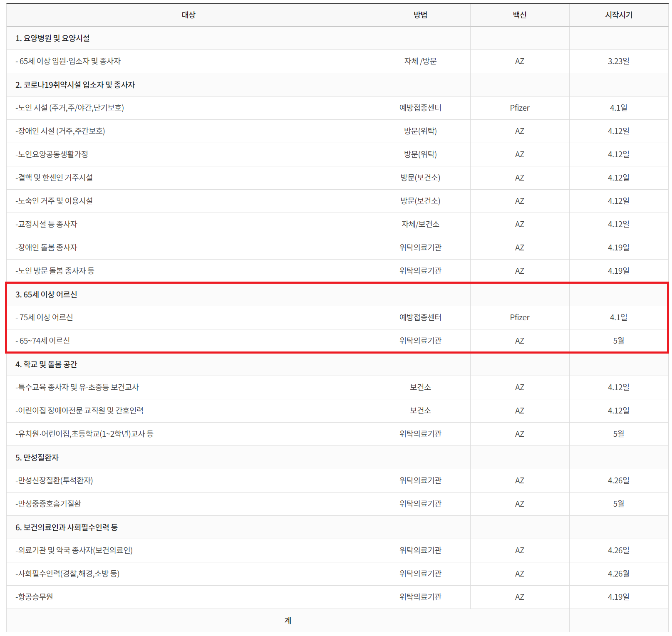The width and height of the screenshot is (672, 636).
Task: Select the '5. 만성질환자' section heading
Action: (37, 458)
